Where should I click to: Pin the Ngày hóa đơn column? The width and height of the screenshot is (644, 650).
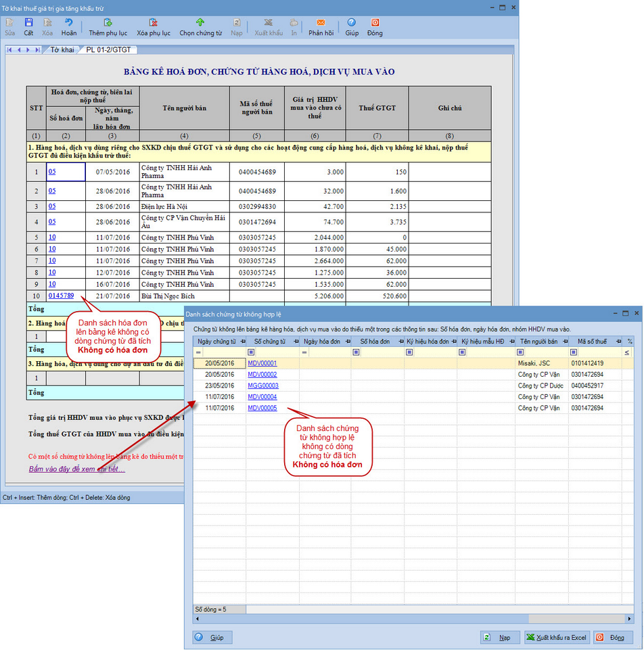click(348, 342)
